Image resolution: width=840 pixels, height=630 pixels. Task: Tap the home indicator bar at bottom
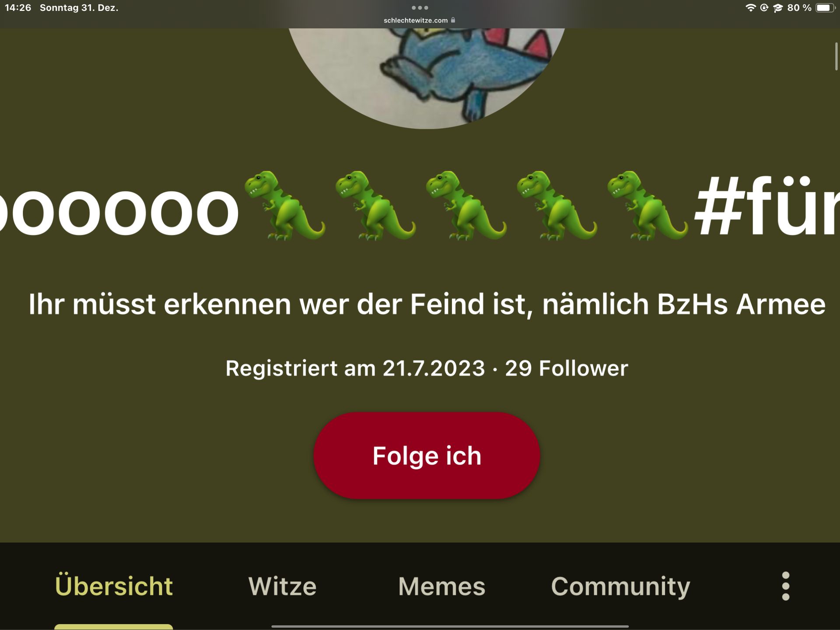pyautogui.click(x=450, y=626)
